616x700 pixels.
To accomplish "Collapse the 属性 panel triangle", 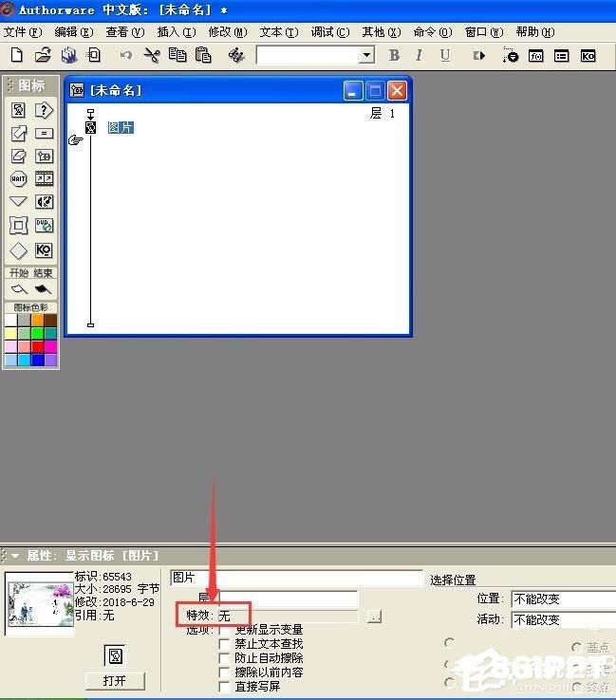I will click(15, 556).
